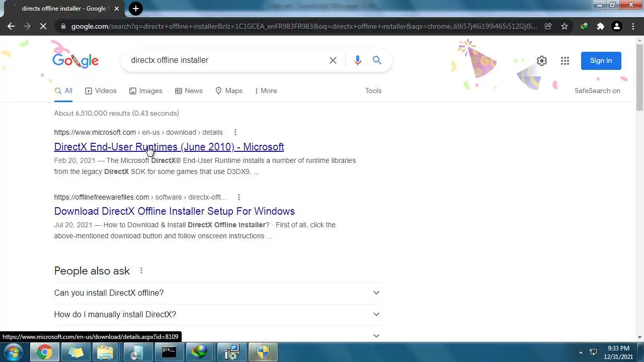Screen dimensions: 644x362
Task: Clear the search box text
Action: point(333,60)
